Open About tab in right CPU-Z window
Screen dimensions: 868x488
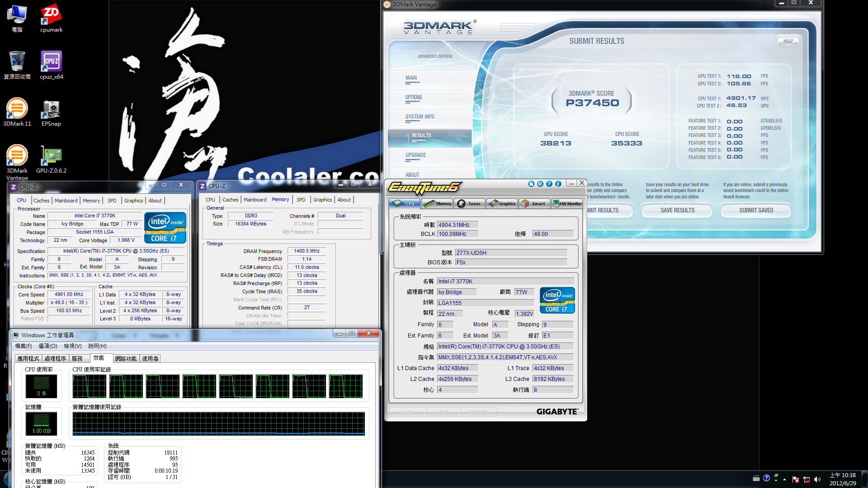(344, 200)
